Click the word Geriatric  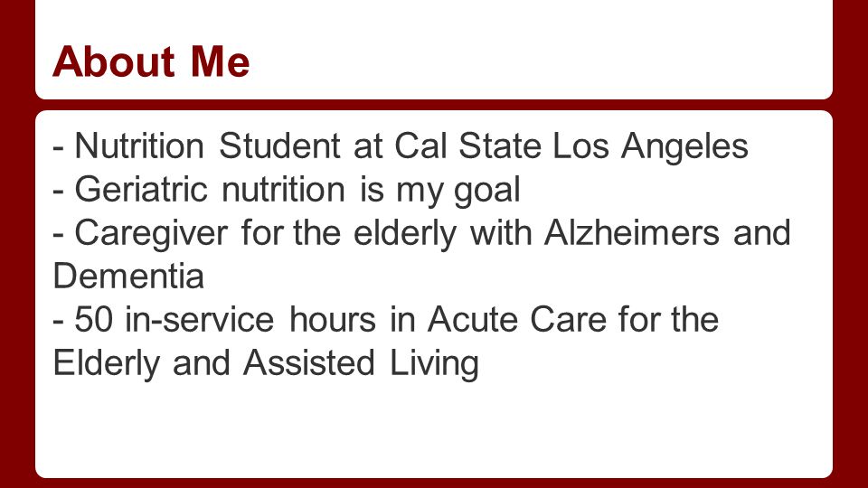coord(141,189)
